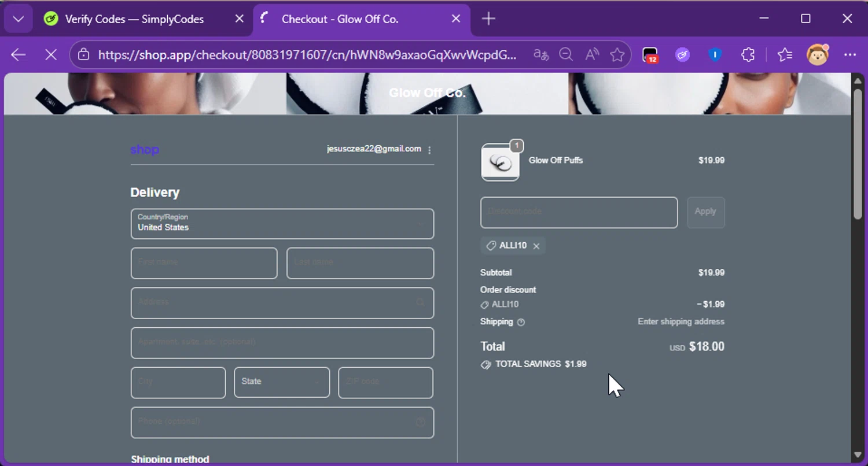Click the ZIP code field

pyautogui.click(x=385, y=383)
